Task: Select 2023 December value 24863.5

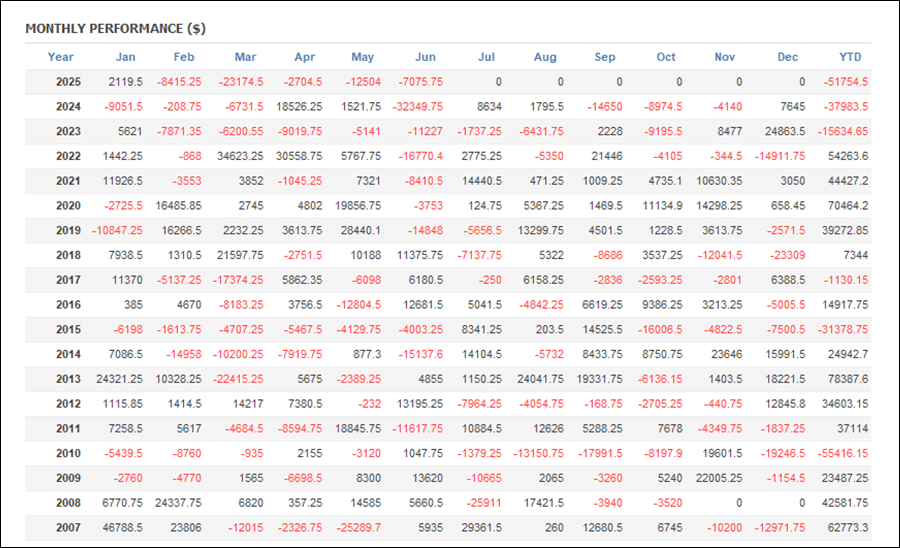Action: pos(785,131)
